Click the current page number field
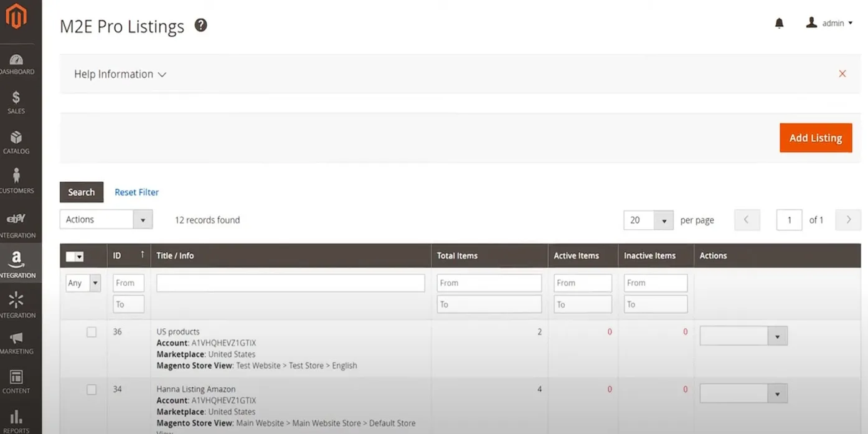Viewport: 868px width, 434px height. point(790,220)
